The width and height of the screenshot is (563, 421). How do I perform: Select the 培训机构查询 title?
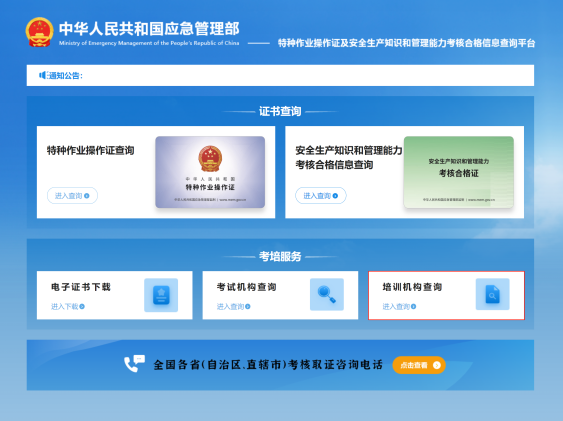[x=412, y=287]
